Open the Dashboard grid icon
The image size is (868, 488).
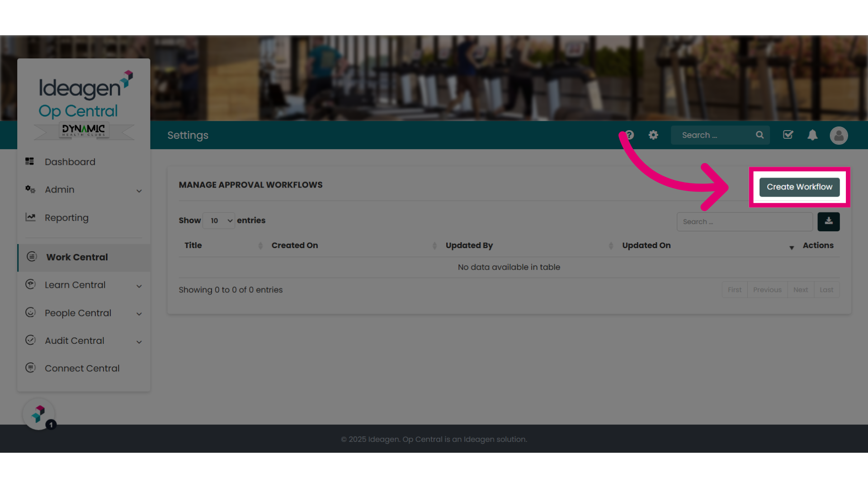[x=30, y=161]
